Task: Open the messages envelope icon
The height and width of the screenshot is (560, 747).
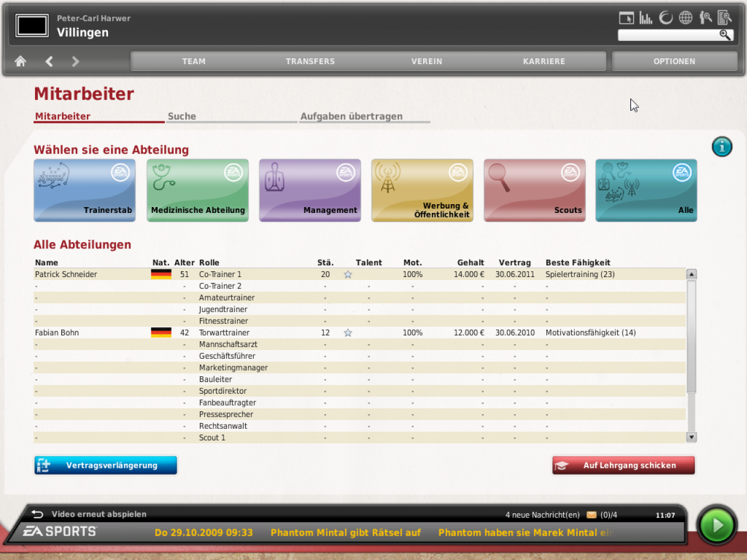Action: tap(591, 514)
